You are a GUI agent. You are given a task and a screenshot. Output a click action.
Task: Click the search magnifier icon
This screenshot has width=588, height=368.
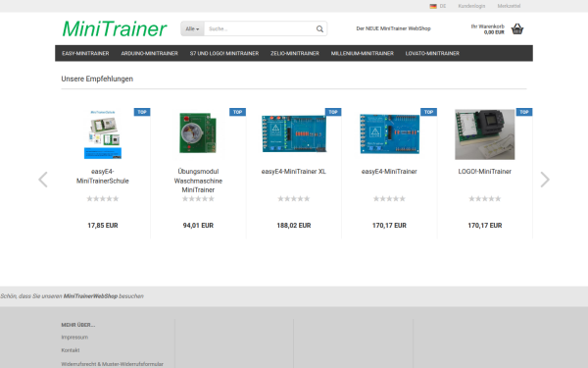[x=319, y=28]
